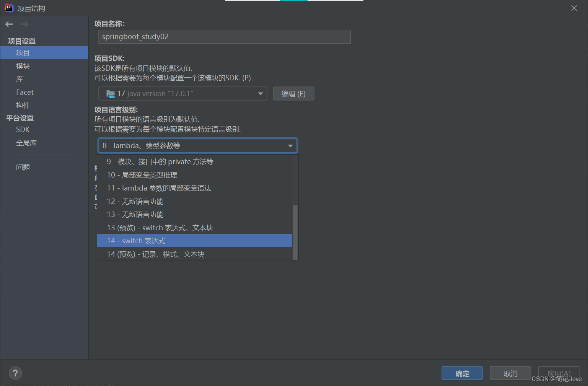The width and height of the screenshot is (588, 386).
Task: Click the back navigation arrow
Action: pos(9,24)
